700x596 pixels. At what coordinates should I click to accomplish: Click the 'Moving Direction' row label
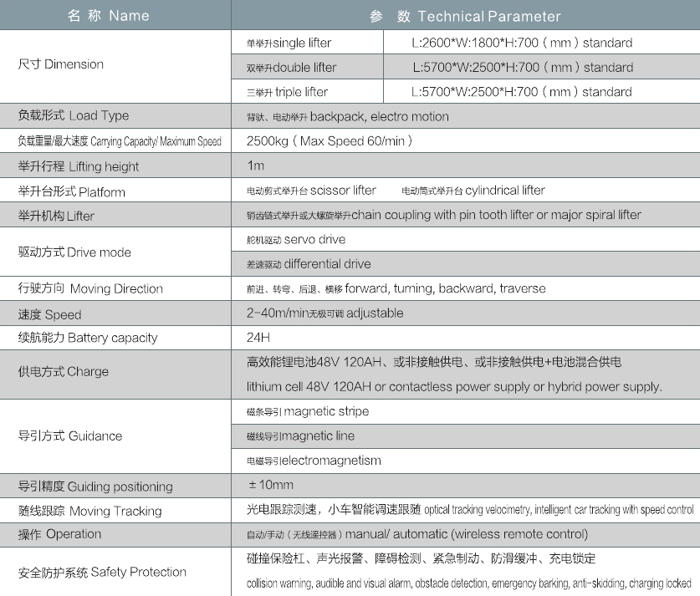(90, 288)
